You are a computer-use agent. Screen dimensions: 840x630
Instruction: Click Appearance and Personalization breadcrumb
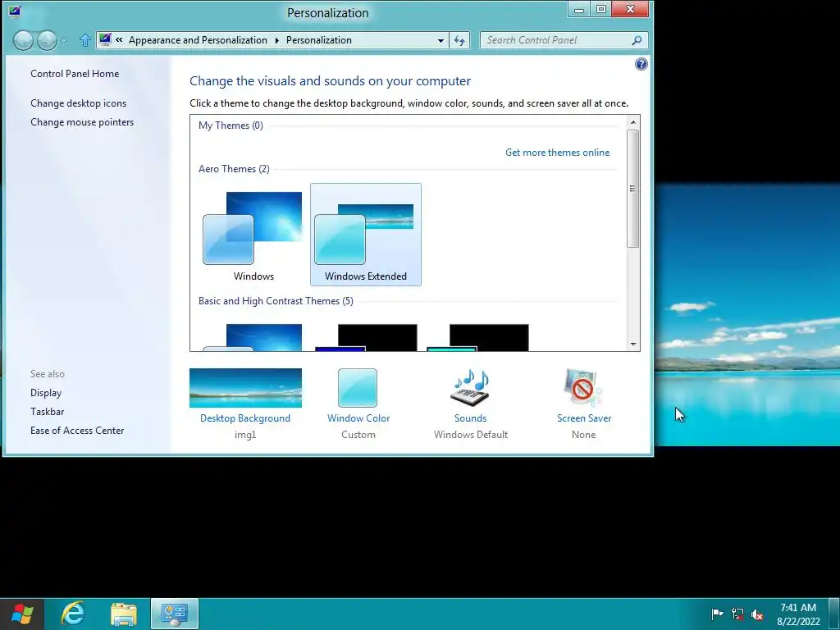click(198, 40)
